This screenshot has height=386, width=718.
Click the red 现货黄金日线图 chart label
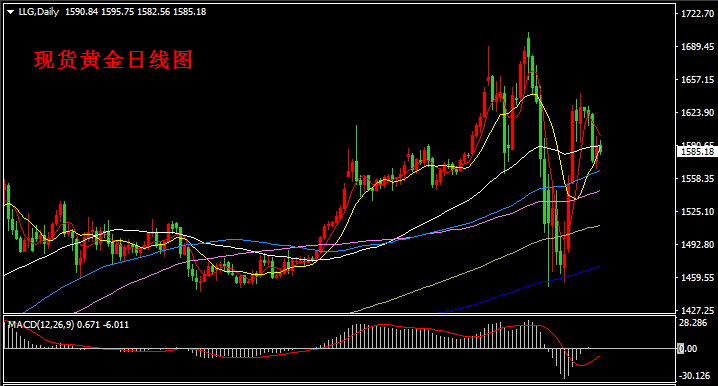pyautogui.click(x=113, y=60)
